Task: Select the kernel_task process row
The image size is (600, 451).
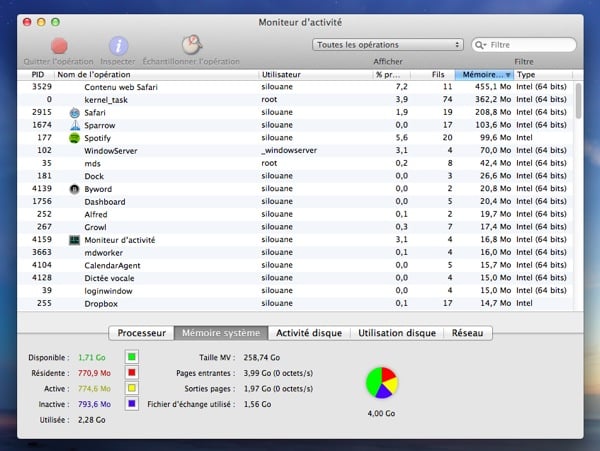Action: click(295, 99)
